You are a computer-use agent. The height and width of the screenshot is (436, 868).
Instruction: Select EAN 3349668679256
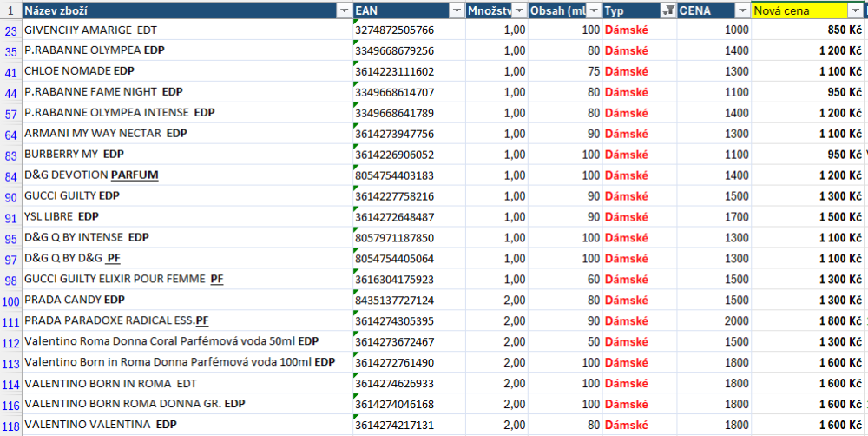click(409, 50)
